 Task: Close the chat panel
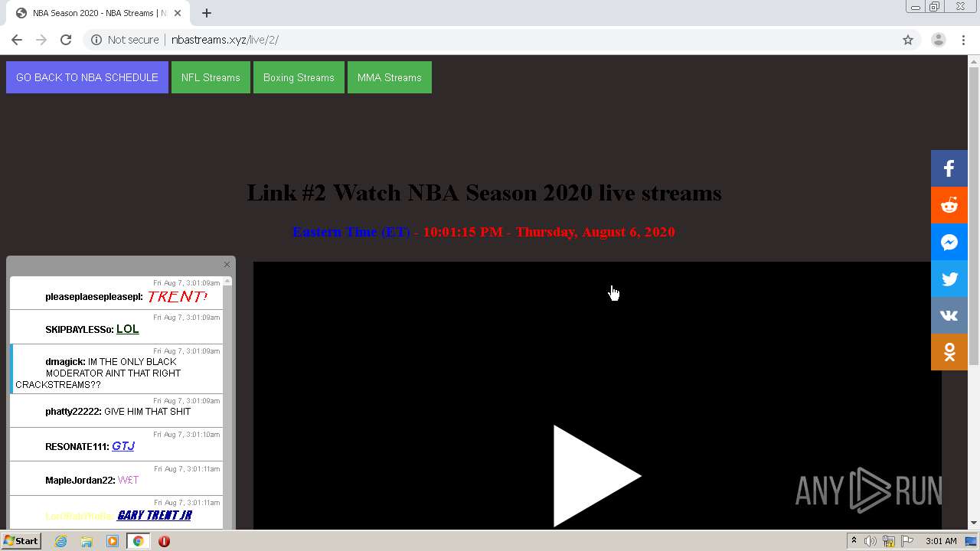pyautogui.click(x=227, y=265)
